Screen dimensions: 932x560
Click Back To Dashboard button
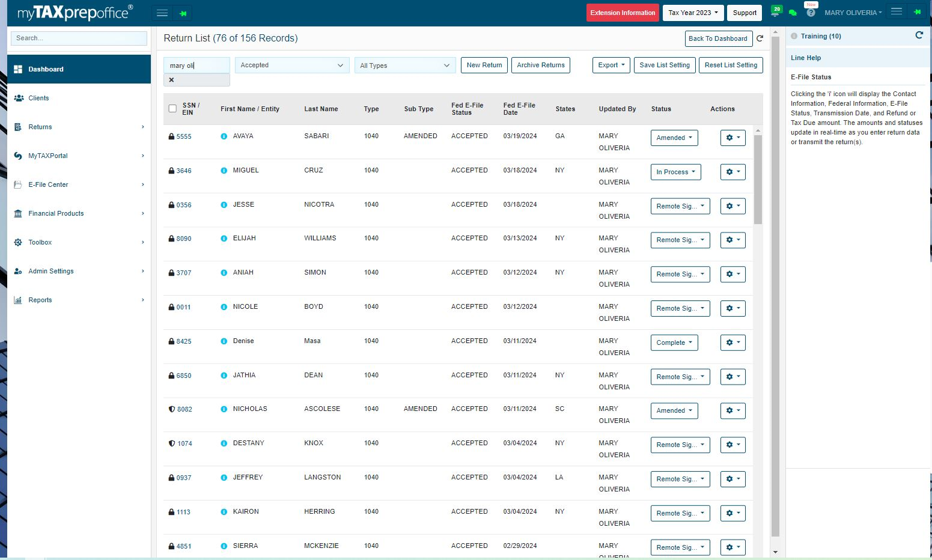(x=718, y=38)
